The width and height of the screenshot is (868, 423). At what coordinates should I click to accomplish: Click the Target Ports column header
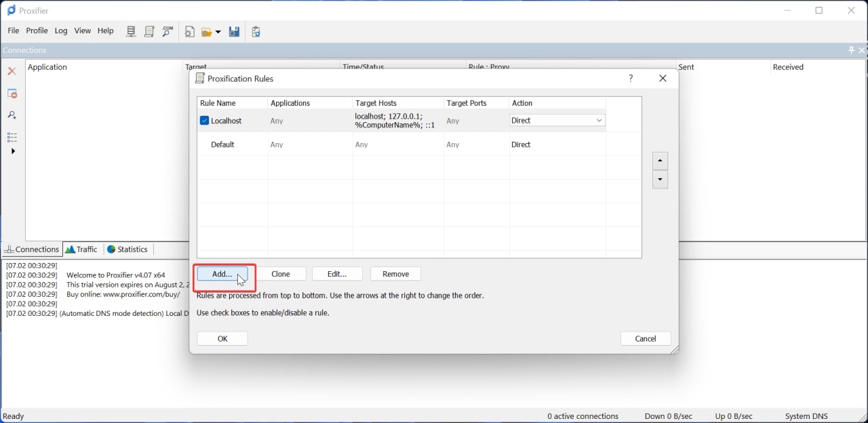click(x=477, y=103)
